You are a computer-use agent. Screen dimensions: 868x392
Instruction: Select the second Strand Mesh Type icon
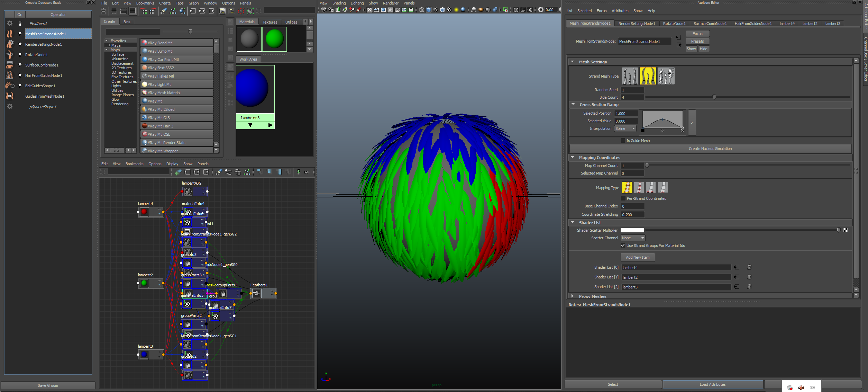648,76
